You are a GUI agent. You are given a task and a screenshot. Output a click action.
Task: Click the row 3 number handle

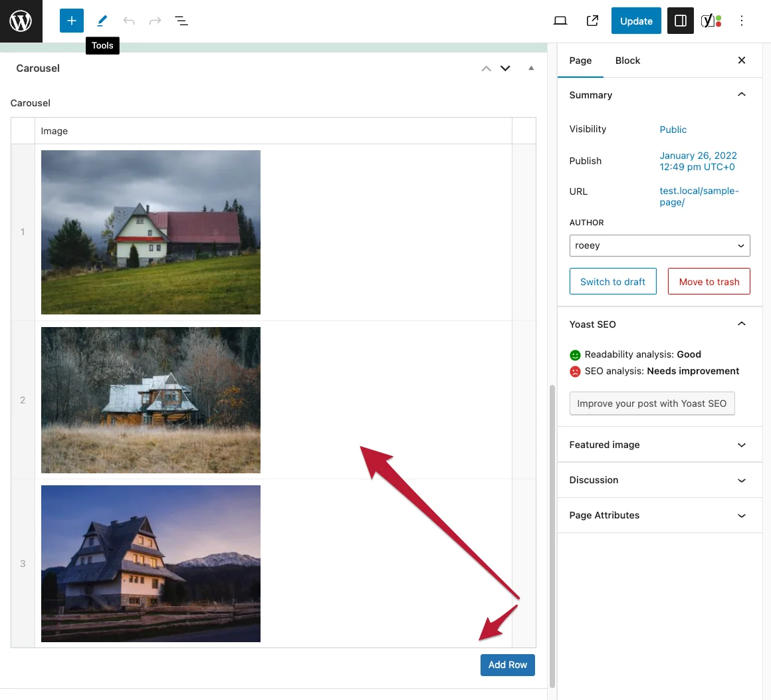tap(23, 564)
